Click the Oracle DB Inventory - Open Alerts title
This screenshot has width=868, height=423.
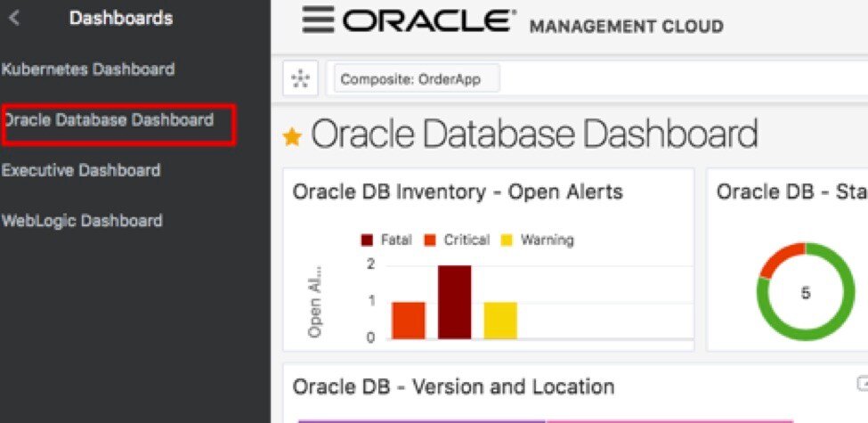pyautogui.click(x=458, y=191)
